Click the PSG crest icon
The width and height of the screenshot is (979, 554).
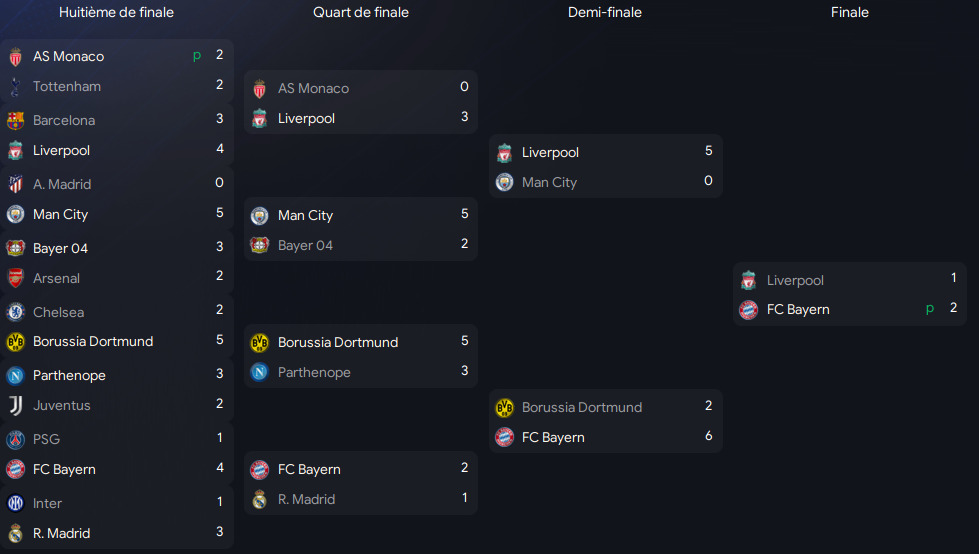(15, 440)
